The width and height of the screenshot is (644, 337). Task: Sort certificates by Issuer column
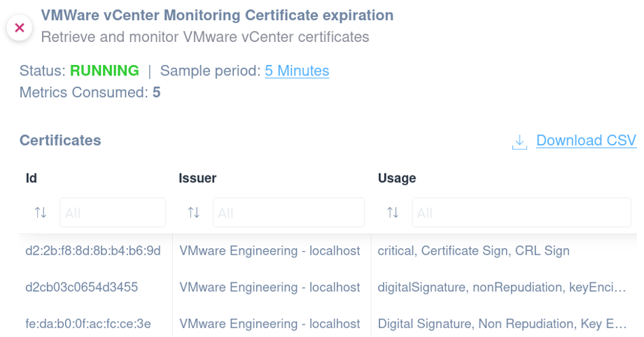(x=194, y=213)
